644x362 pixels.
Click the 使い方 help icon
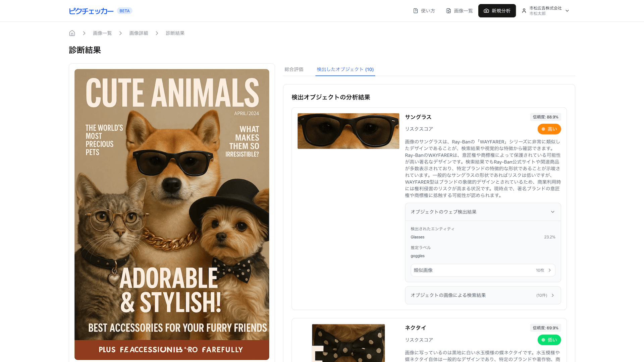pyautogui.click(x=416, y=11)
